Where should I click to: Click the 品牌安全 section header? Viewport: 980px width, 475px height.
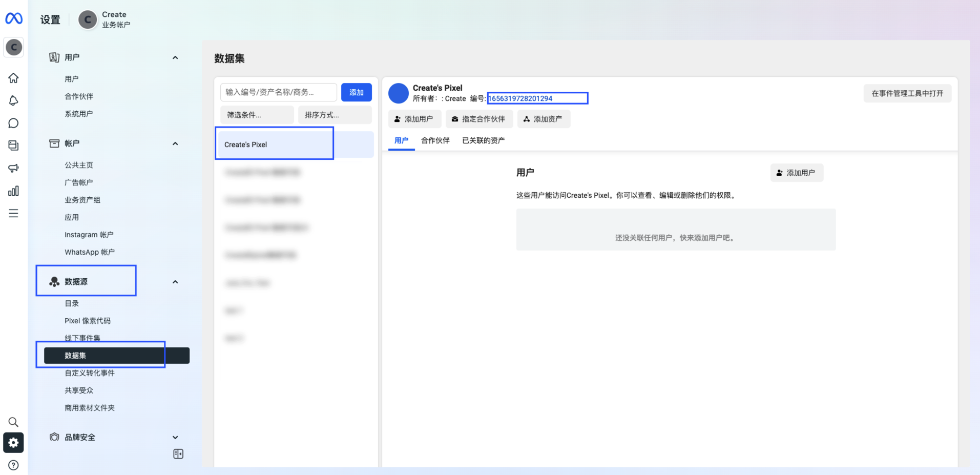(80, 438)
